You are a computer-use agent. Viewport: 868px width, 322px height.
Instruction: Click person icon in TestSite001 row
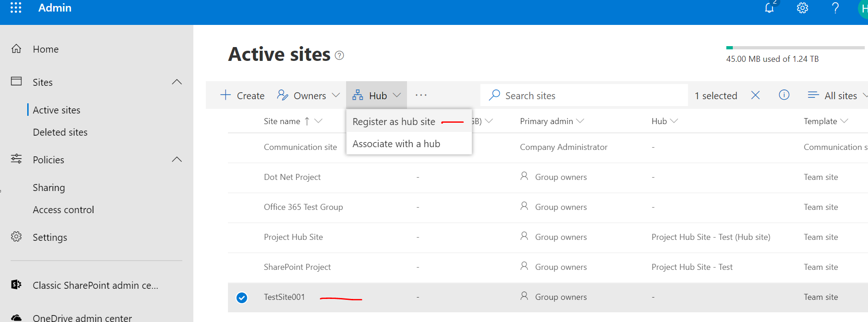point(524,296)
